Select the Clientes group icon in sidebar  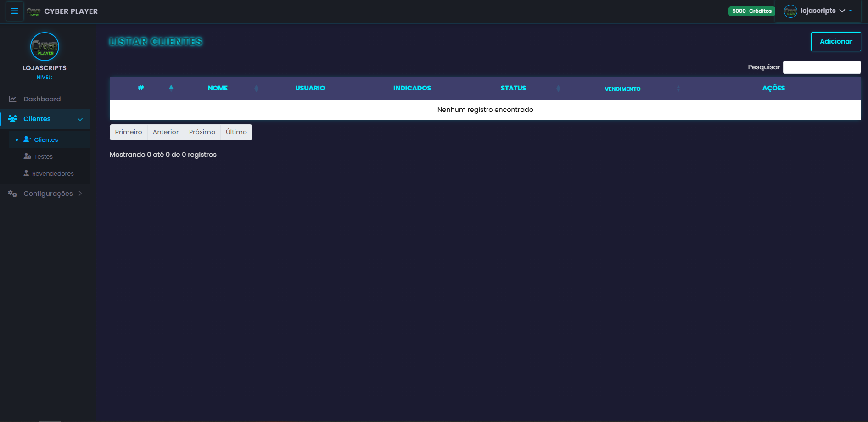pyautogui.click(x=12, y=119)
